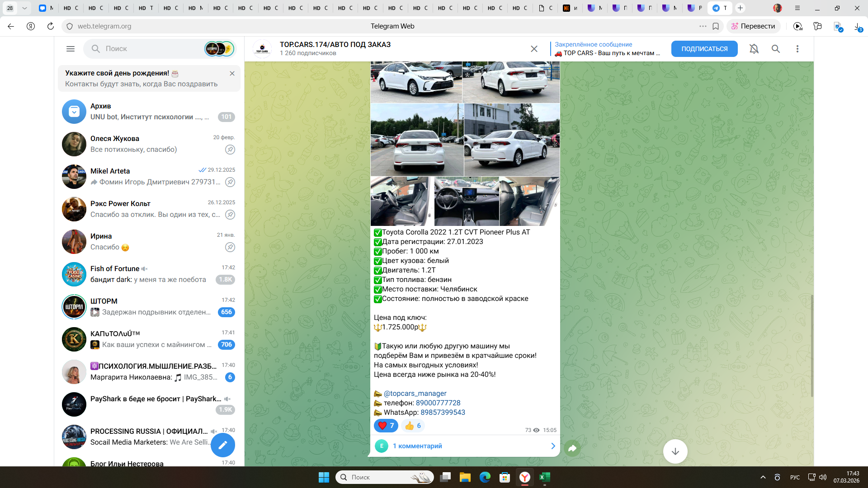
Task: Open the Telegram hamburger menu
Action: coord(71,49)
